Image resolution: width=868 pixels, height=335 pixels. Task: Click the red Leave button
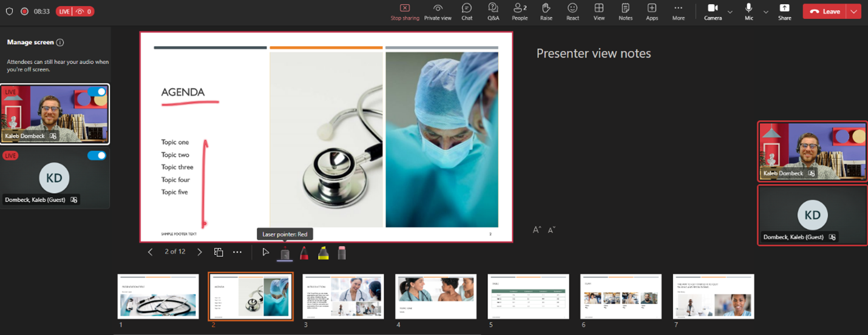(825, 12)
